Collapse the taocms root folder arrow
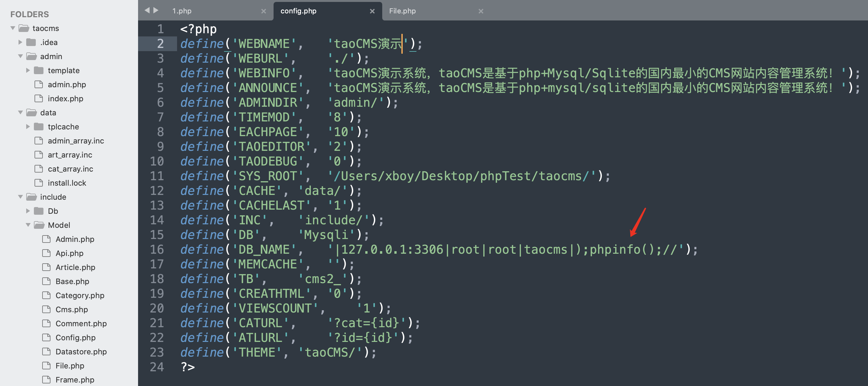868x386 pixels. point(13,28)
